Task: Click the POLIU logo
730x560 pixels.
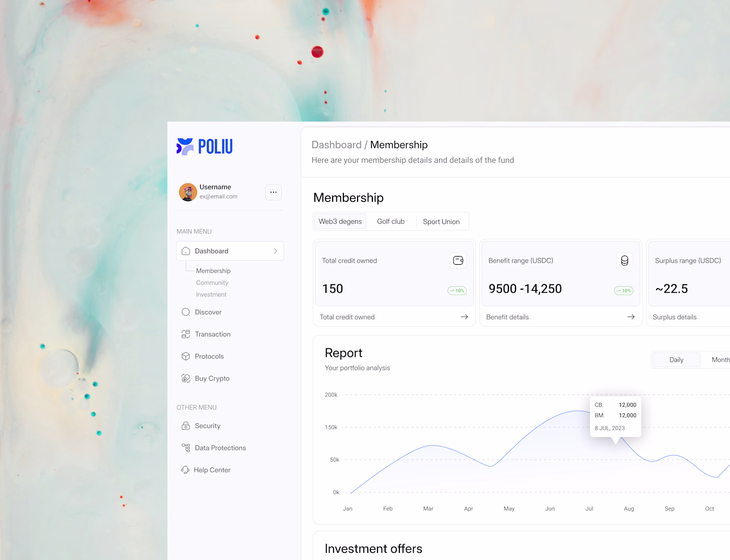Action: [205, 147]
